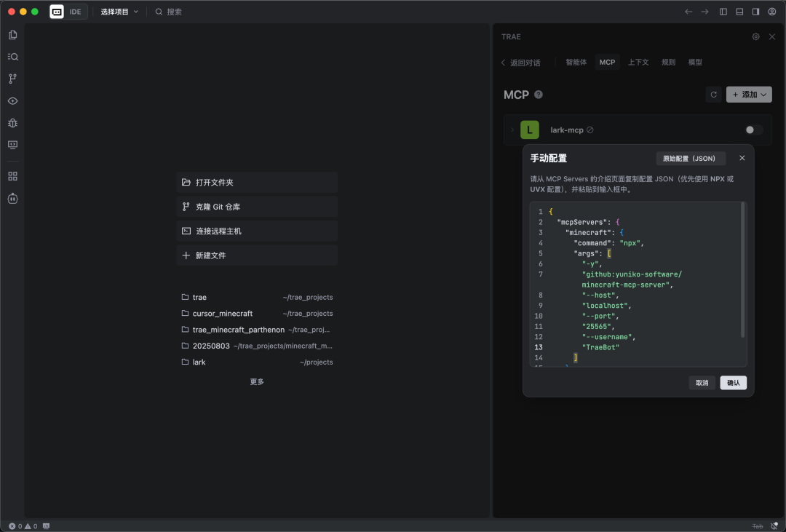Open the Explorer files icon in sidebar
Screen dimensions: 786x532
(x=12, y=35)
